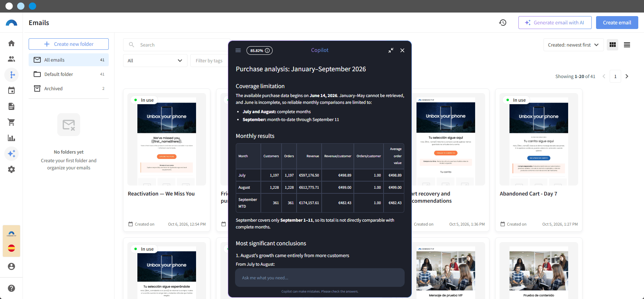Open the Analytics bar chart icon
Viewport: 644px width, 299px height.
tap(11, 138)
